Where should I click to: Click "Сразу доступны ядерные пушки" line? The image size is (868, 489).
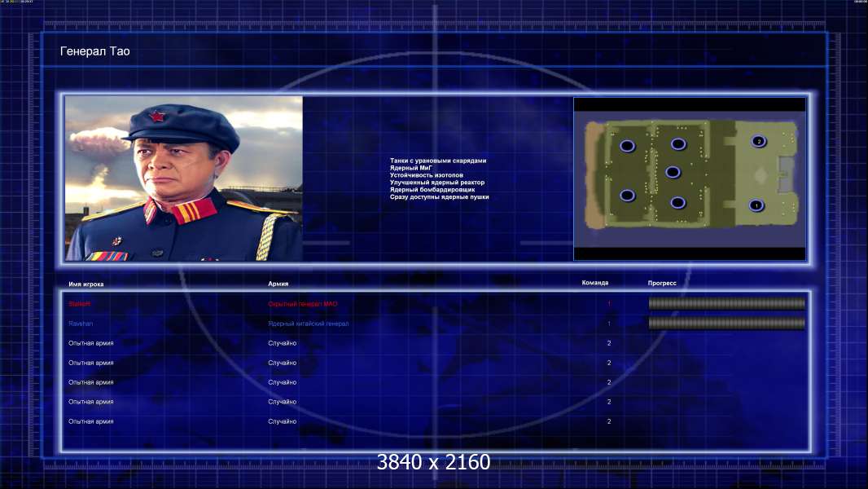(439, 196)
